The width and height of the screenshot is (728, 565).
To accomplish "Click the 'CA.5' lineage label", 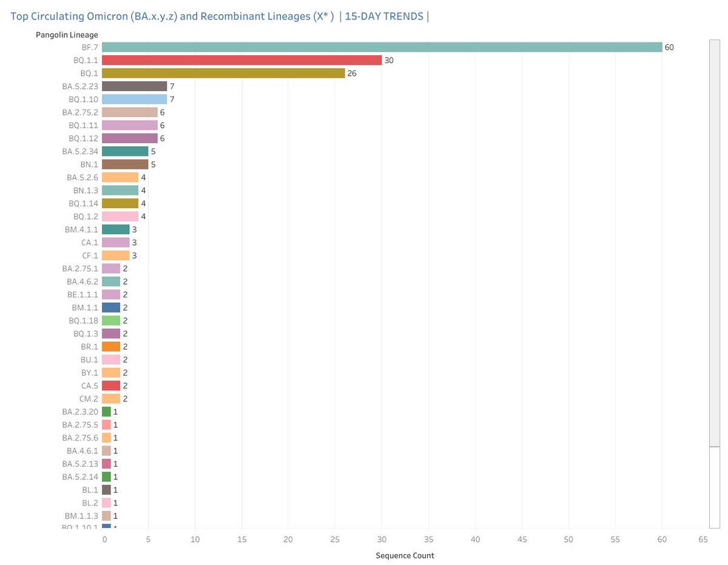I will click(89, 385).
